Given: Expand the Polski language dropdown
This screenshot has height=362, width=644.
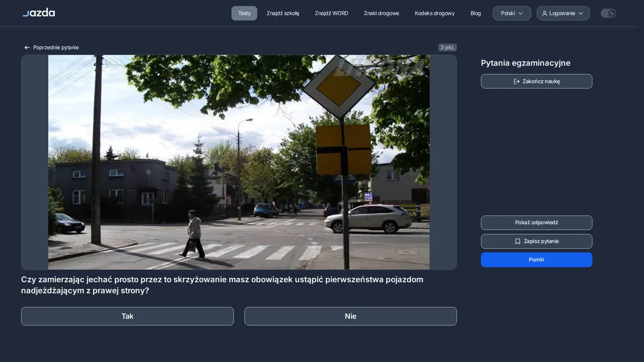Looking at the screenshot, I should 512,13.
